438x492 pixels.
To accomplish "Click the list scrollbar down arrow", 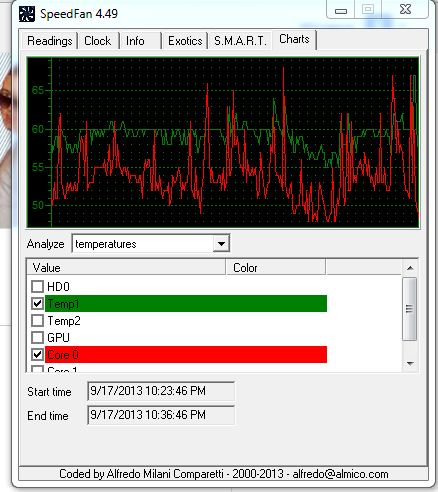I will click(x=410, y=364).
